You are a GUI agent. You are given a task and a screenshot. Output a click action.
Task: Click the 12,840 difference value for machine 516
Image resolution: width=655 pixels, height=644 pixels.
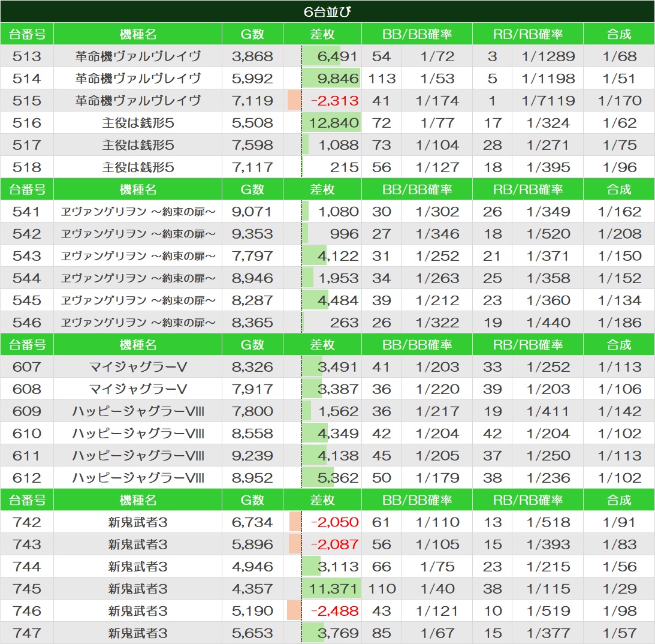(x=333, y=122)
